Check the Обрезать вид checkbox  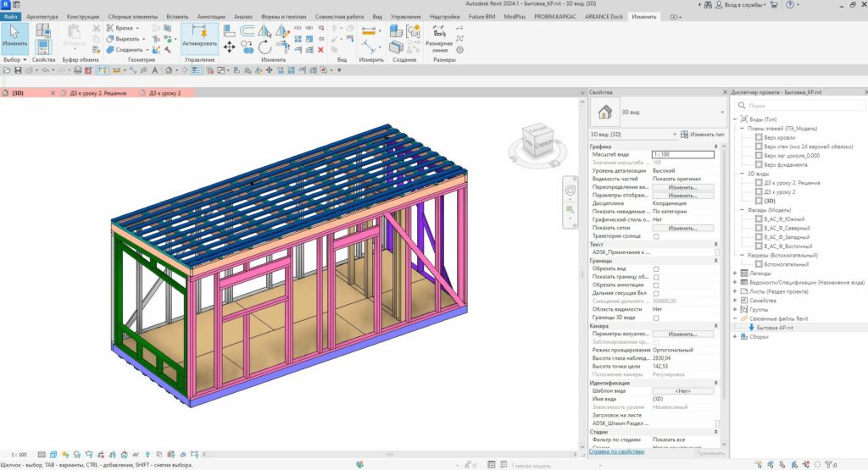point(656,268)
